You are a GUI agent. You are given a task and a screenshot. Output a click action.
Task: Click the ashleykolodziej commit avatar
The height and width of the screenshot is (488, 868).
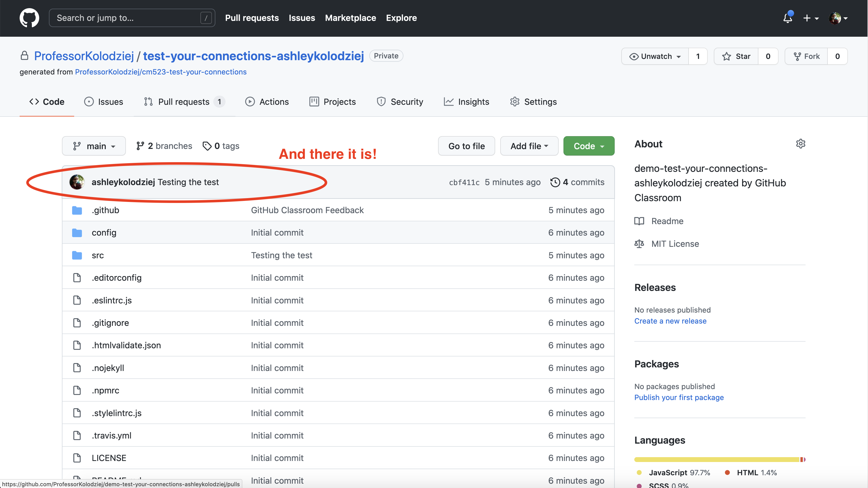point(77,182)
